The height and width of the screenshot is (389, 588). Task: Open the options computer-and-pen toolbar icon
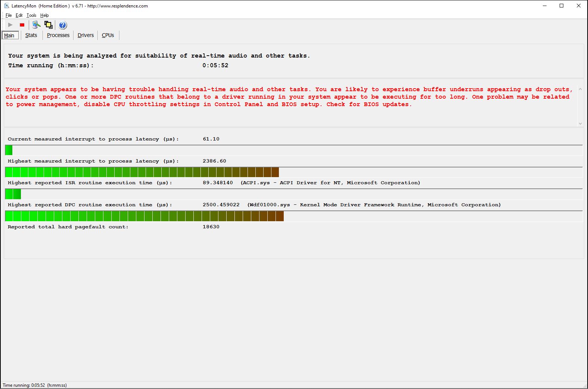[36, 25]
